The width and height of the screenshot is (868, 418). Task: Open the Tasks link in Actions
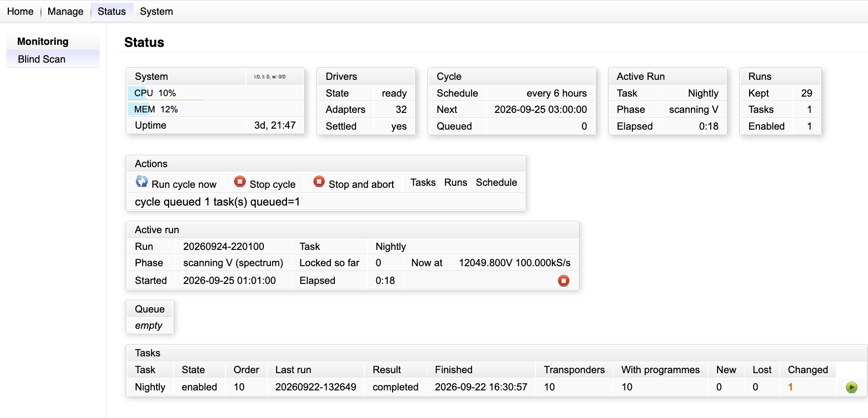pos(423,182)
